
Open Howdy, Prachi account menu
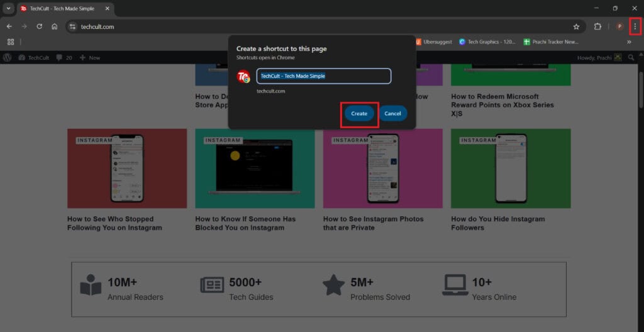(599, 57)
